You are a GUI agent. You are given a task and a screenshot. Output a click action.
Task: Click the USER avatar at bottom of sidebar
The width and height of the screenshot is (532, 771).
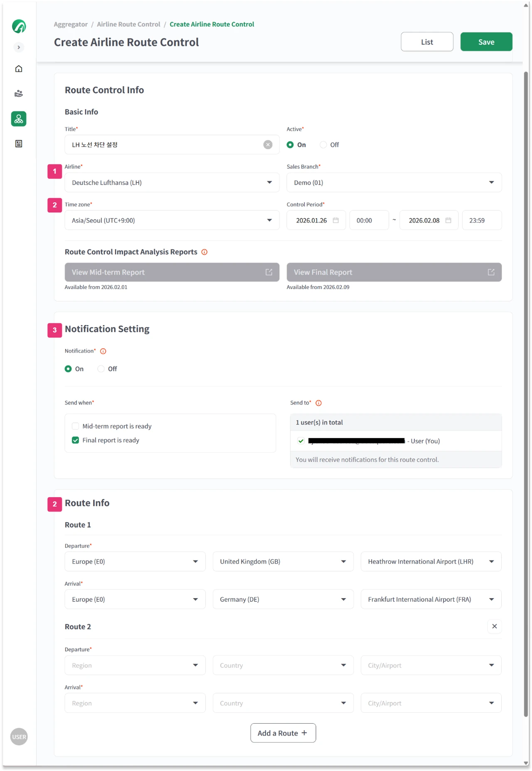point(19,737)
